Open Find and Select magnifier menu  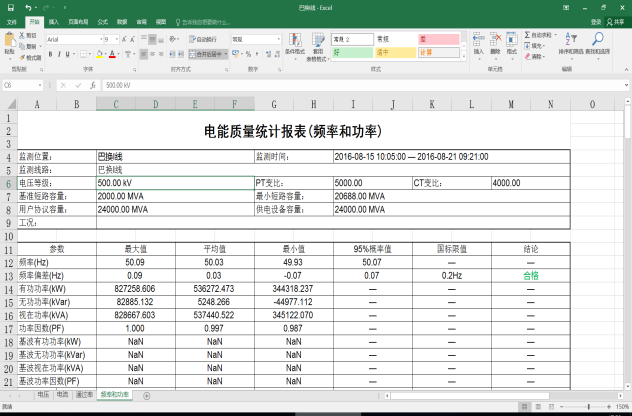click(598, 45)
